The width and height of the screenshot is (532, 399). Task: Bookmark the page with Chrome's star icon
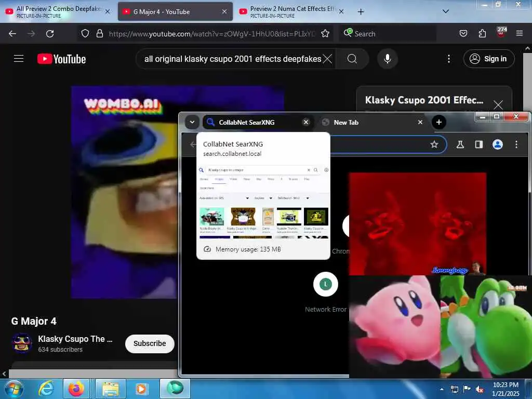434,144
